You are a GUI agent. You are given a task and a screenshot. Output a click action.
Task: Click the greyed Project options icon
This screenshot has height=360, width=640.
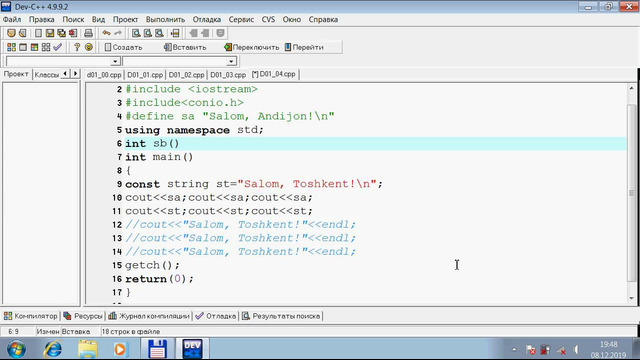click(220, 33)
